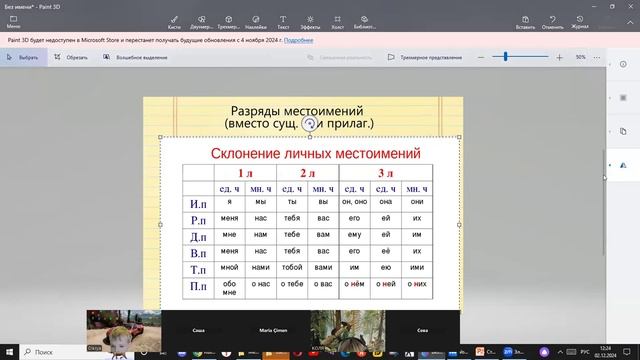Zoom in with the plus button
Screen dimensions: 640x360
[x=560, y=58]
